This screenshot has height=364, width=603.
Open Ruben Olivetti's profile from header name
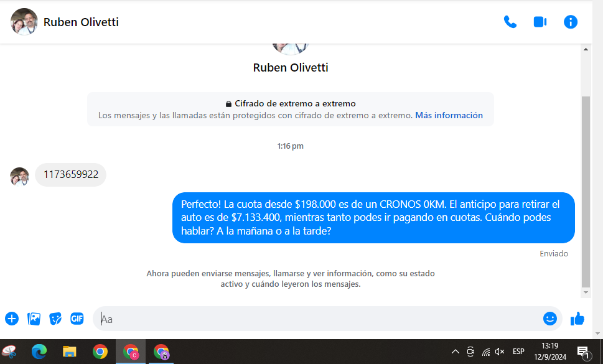click(x=81, y=22)
